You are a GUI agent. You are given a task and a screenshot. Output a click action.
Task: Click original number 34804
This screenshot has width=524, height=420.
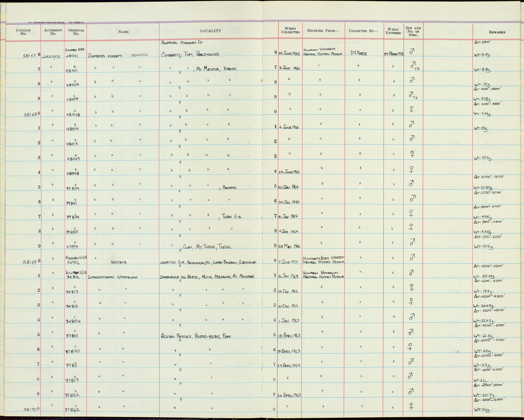73,322
